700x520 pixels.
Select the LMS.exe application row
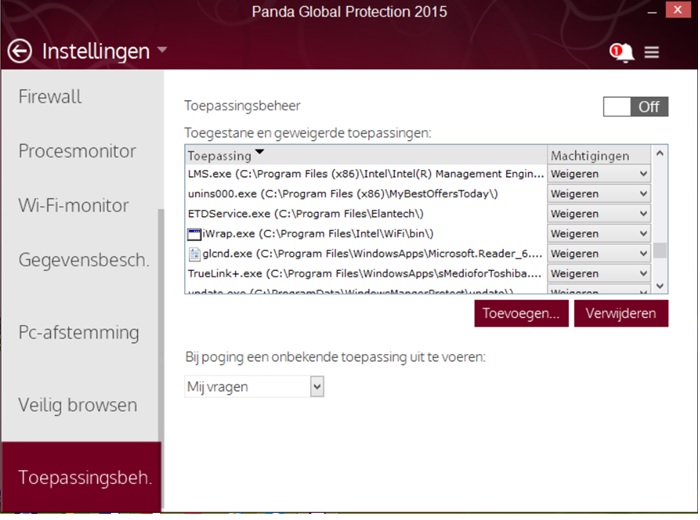tap(366, 174)
